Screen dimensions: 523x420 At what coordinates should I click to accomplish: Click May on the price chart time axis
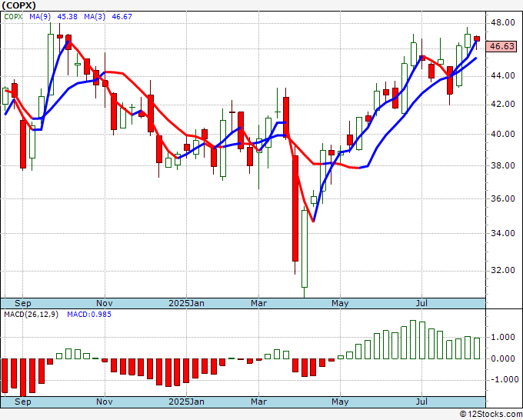(x=340, y=303)
